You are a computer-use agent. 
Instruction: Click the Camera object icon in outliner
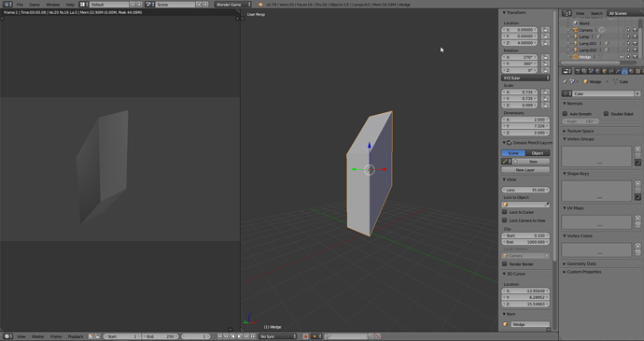(576, 30)
